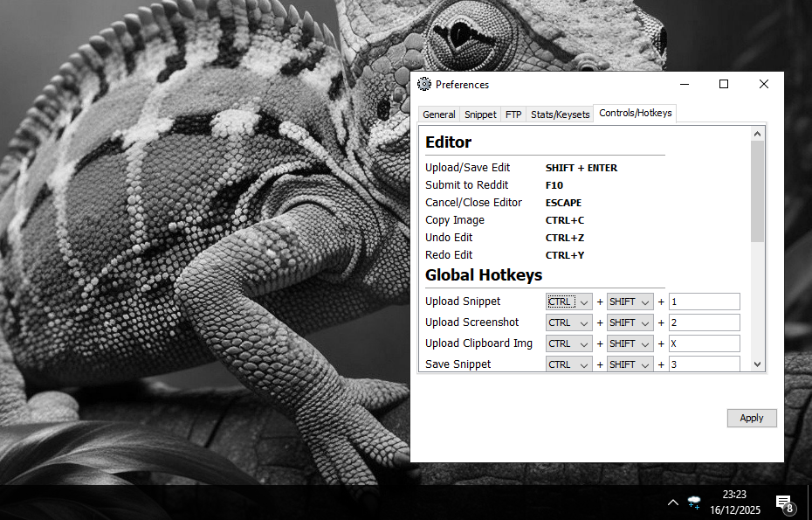Open the SHIFT dropdown for Save Snippet
The image size is (812, 520).
pos(630,364)
